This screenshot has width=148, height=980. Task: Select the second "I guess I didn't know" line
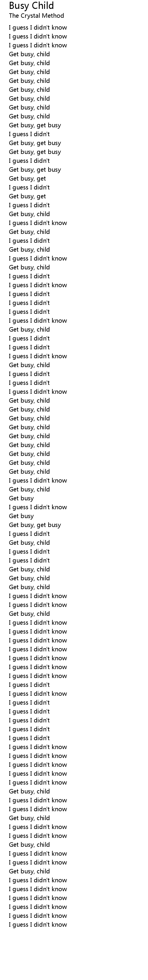[38, 36]
